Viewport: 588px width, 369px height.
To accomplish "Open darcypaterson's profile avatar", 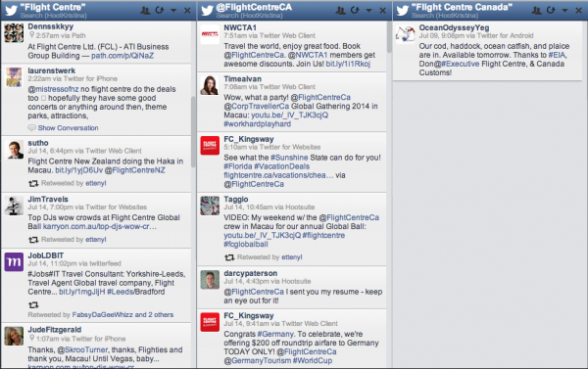I will point(210,280).
